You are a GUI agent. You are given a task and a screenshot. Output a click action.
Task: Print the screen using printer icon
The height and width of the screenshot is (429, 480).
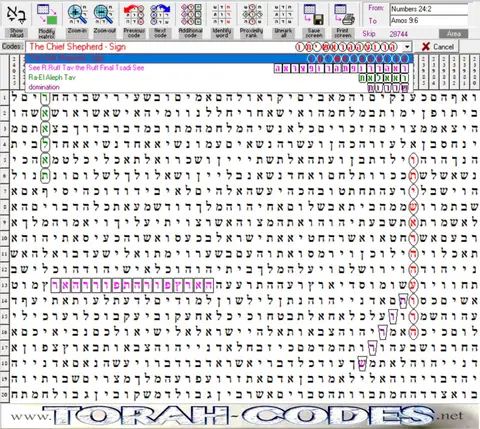[343, 20]
